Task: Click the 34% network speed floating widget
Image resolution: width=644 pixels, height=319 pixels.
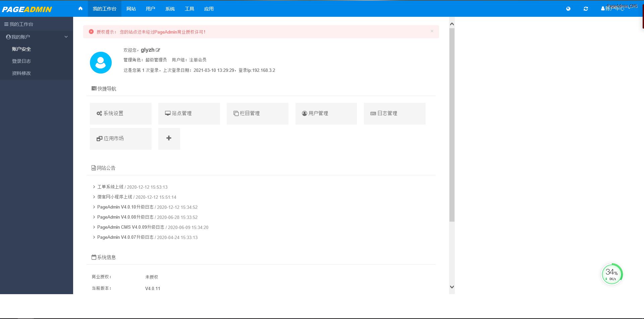Action: [x=612, y=274]
